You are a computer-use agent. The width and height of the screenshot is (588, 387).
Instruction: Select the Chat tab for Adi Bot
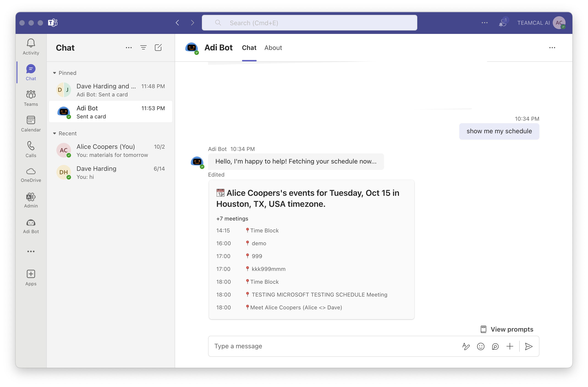click(249, 48)
